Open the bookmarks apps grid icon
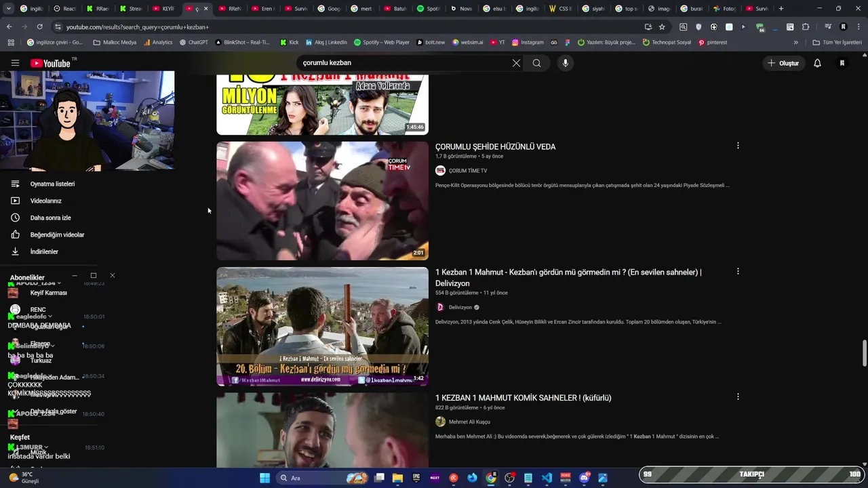The height and width of the screenshot is (488, 868). click(x=11, y=42)
